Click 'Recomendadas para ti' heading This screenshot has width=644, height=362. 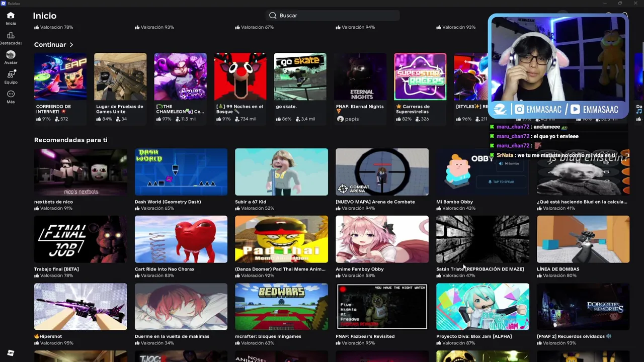pyautogui.click(x=70, y=140)
